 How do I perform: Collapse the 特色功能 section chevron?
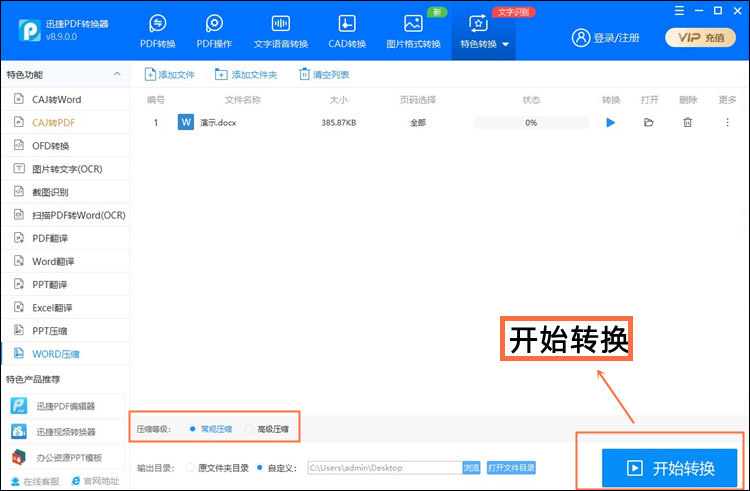tap(117, 74)
